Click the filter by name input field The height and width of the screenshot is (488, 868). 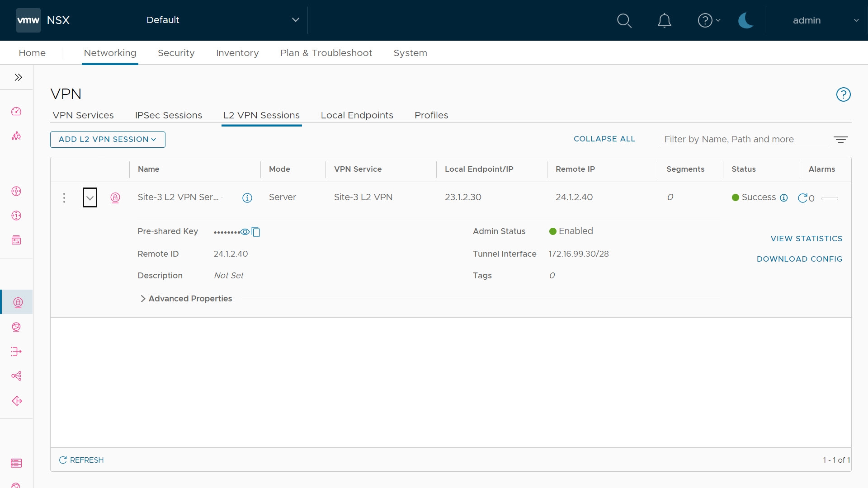pos(745,139)
